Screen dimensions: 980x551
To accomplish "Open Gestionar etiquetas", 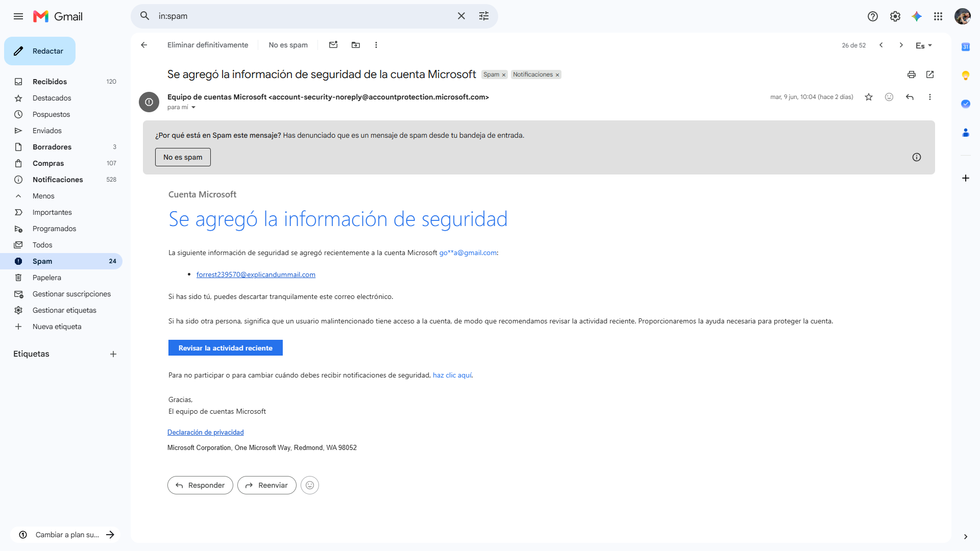I will (x=61, y=310).
